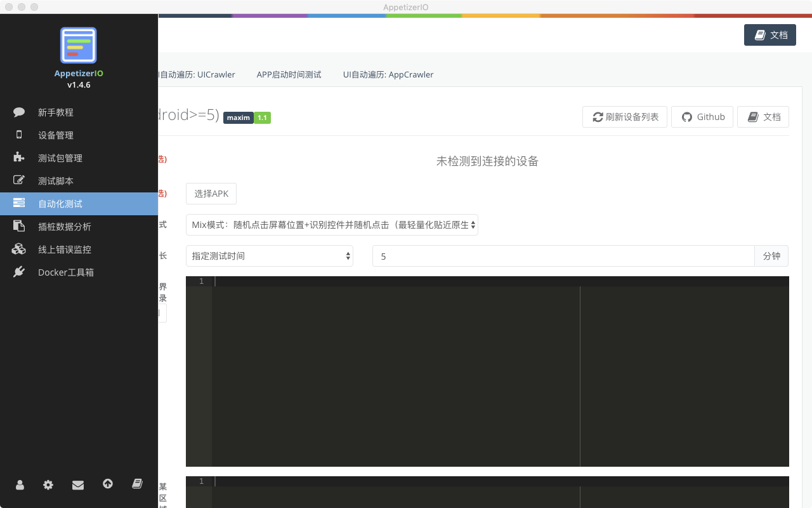Select the UI自动遍历: AppCrawler tab

388,74
